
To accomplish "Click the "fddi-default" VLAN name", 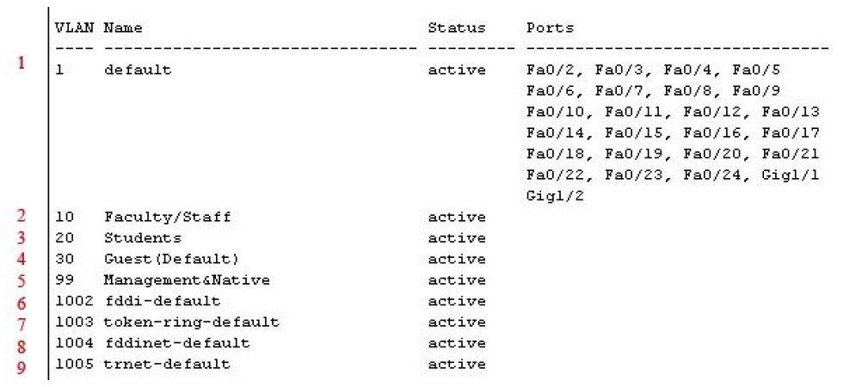I will coord(162,301).
